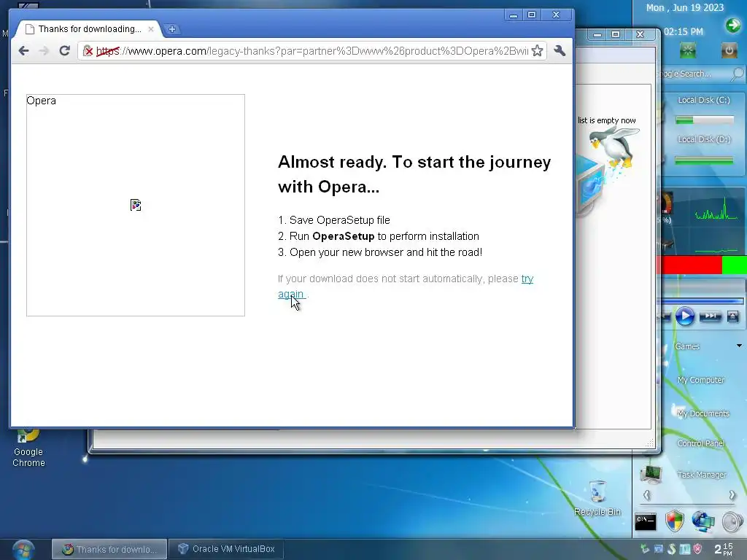Go to previous sidebar shortcuts page
Image resolution: width=747 pixels, height=560 pixels.
646,495
